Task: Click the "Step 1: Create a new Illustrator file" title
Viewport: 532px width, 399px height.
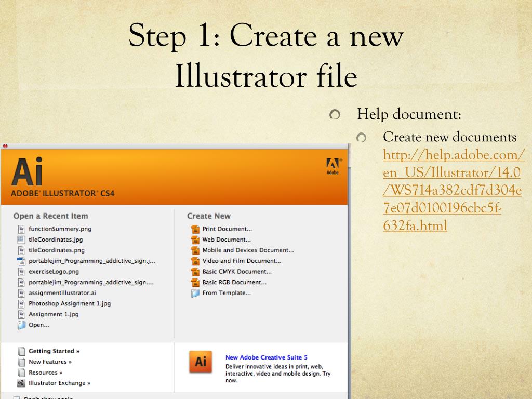Action: pyautogui.click(x=266, y=55)
